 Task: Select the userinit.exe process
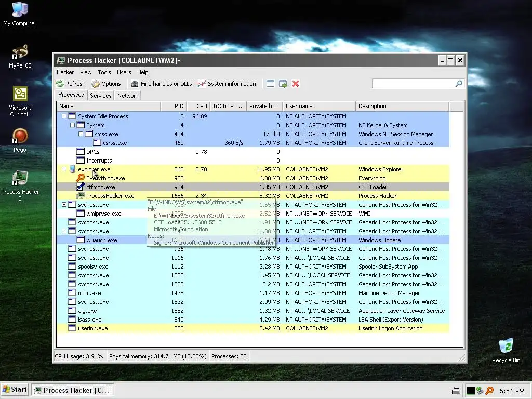(253, 328)
